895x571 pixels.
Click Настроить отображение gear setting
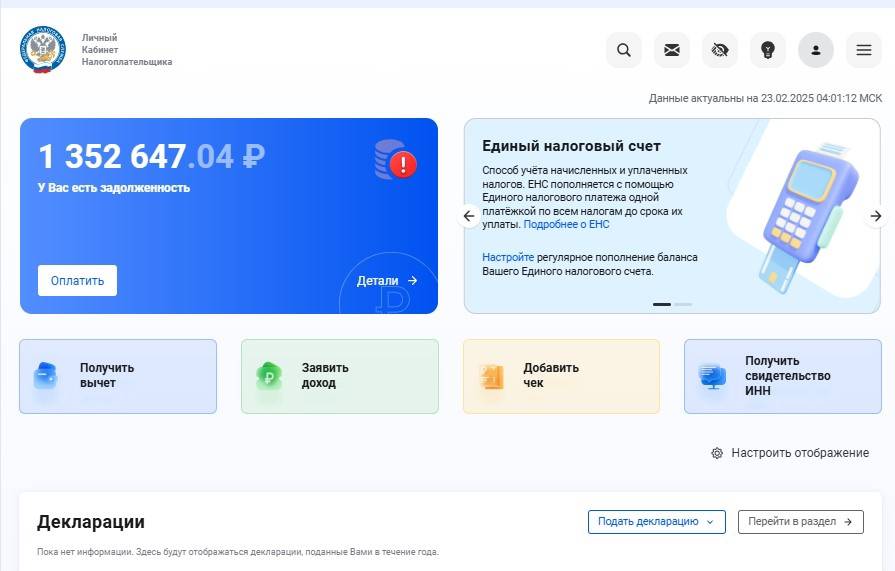(x=790, y=453)
